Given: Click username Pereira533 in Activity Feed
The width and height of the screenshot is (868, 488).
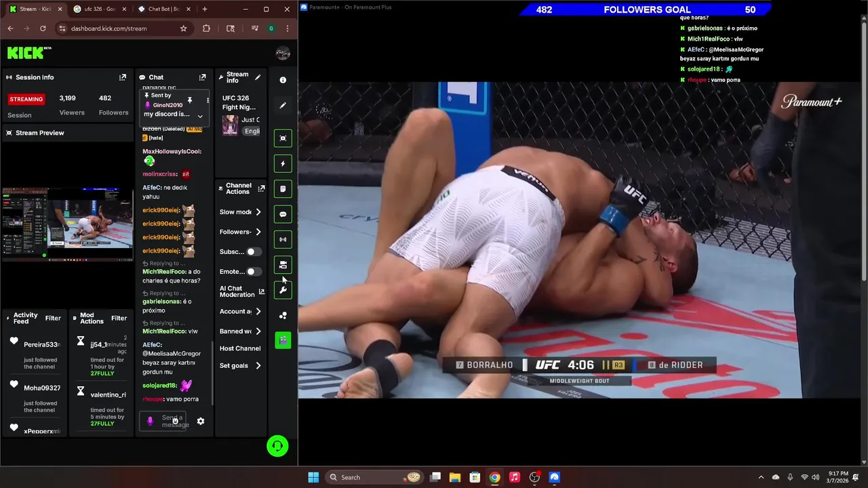Looking at the screenshot, I should pos(42,344).
